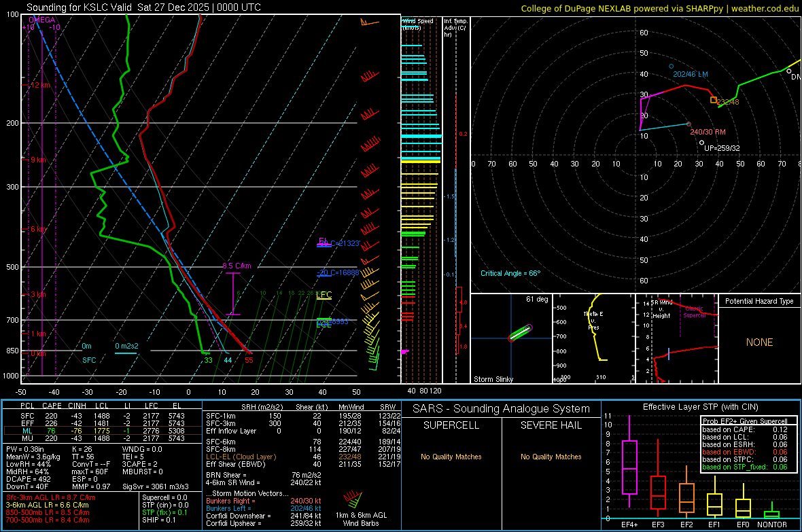Click the sounding title for KSLC
802x532 pixels.
(143, 7)
